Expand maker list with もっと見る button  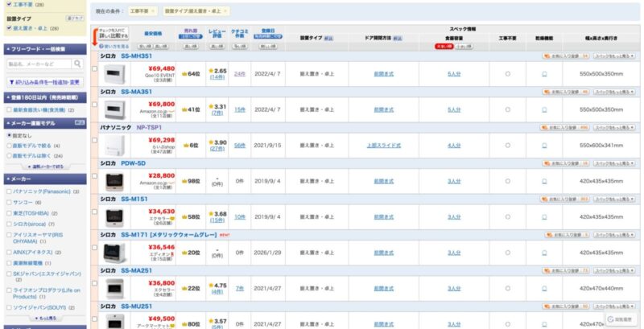click(x=44, y=319)
